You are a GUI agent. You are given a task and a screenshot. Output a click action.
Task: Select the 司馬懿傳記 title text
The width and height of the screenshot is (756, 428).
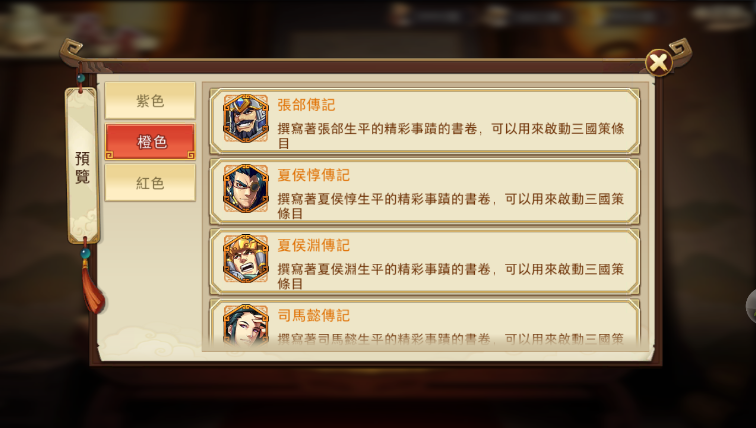click(313, 316)
